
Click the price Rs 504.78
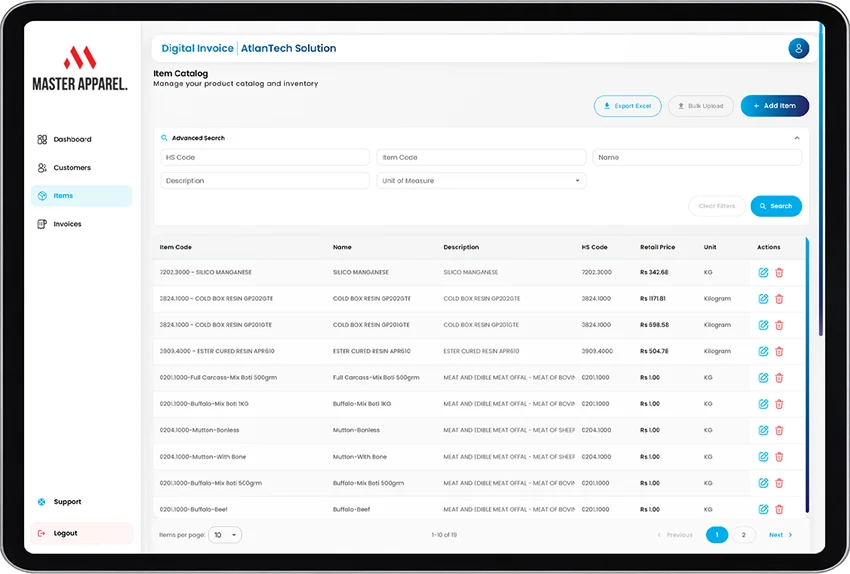coord(654,351)
